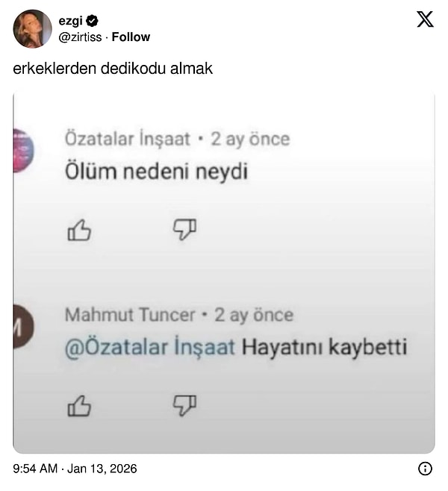
Task: Click Özatalar İnşaat's commenter avatar
Action: (x=22, y=149)
